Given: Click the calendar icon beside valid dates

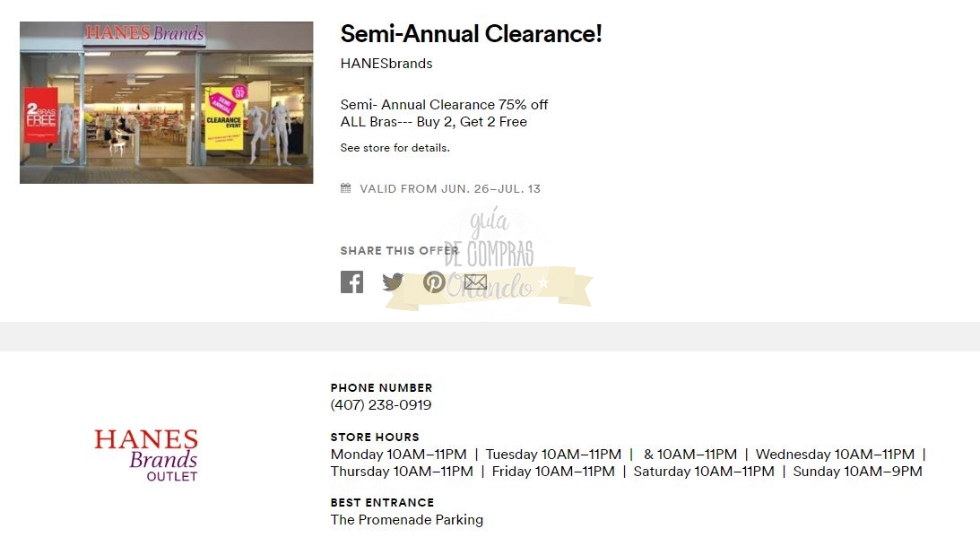Looking at the screenshot, I should pyautogui.click(x=346, y=188).
